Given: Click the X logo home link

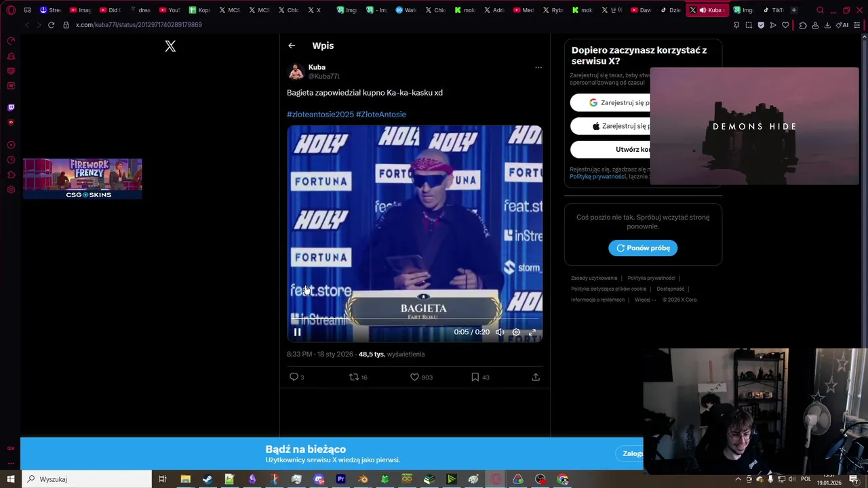Looking at the screenshot, I should 170,46.
